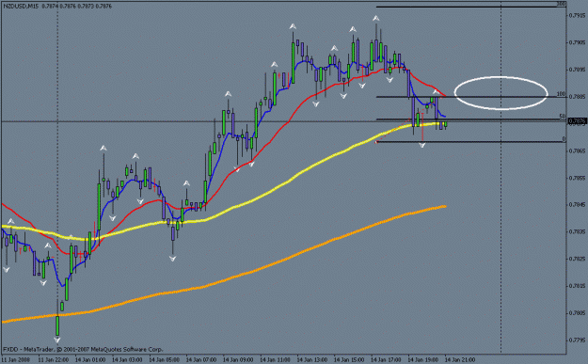
Task: Select the current price label 0.7876
Action: (577, 121)
